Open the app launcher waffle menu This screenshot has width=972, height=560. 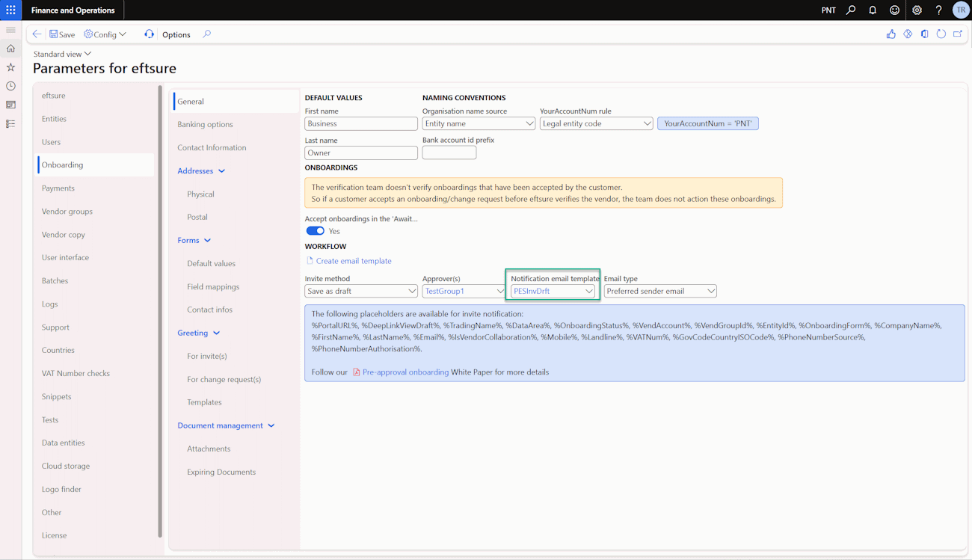coord(10,10)
